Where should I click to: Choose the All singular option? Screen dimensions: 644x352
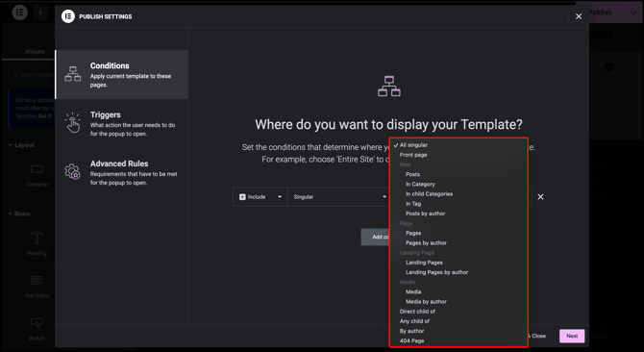(x=413, y=145)
